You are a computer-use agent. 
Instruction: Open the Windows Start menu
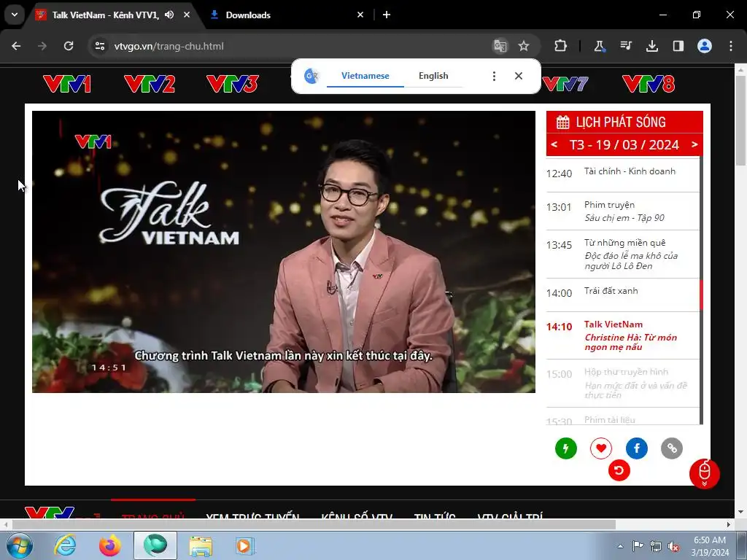(20, 545)
